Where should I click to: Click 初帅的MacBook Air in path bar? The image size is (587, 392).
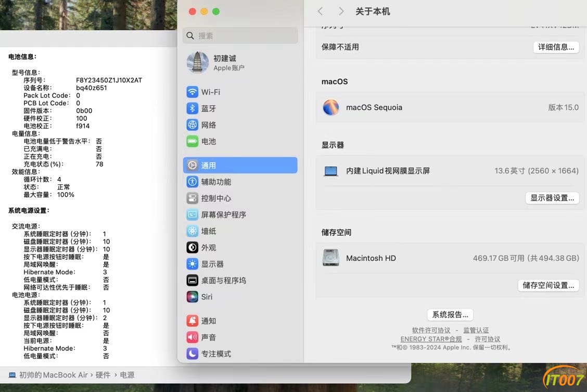coord(53,375)
